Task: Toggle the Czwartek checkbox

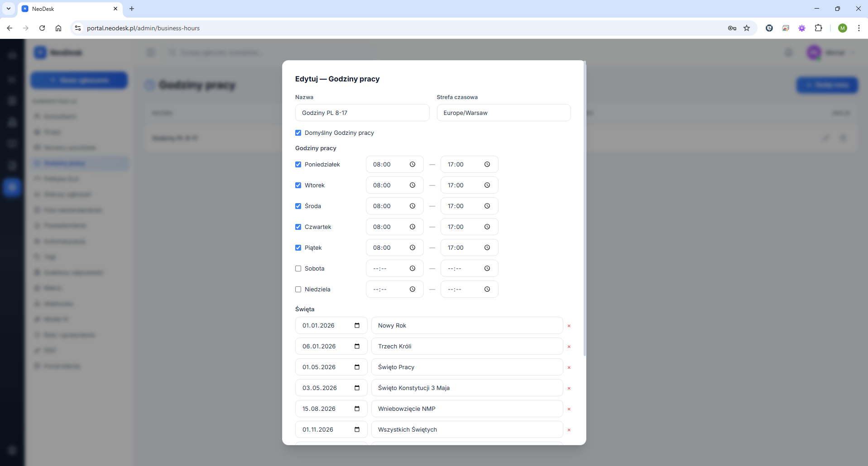Action: (x=298, y=227)
